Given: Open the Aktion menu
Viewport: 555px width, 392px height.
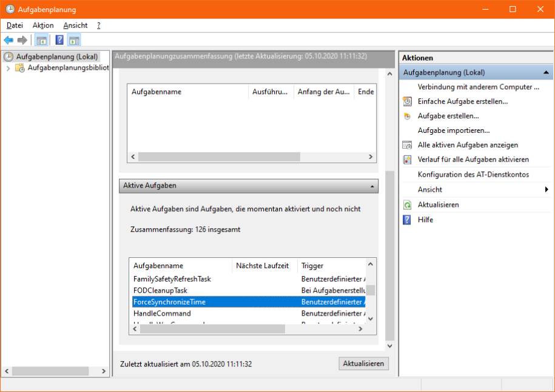Looking at the screenshot, I should click(43, 25).
